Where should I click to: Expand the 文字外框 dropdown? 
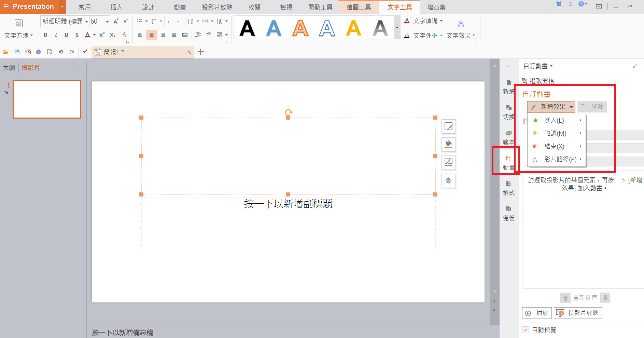tap(441, 36)
